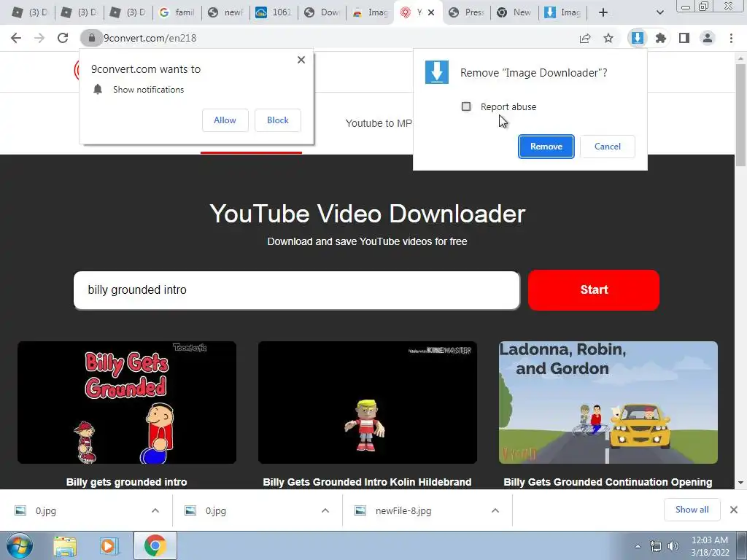The width and height of the screenshot is (747, 560).
Task: Switch to the 'Dow' tab
Action: click(x=322, y=12)
